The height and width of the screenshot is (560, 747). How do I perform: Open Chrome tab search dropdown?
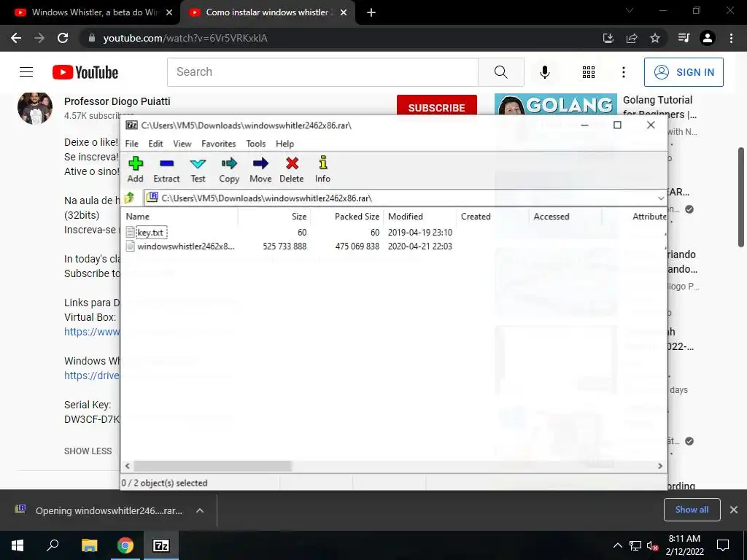[x=630, y=10]
